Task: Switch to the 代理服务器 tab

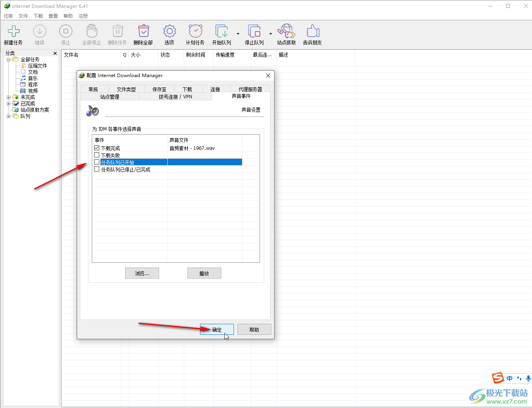Action: pyautogui.click(x=250, y=89)
